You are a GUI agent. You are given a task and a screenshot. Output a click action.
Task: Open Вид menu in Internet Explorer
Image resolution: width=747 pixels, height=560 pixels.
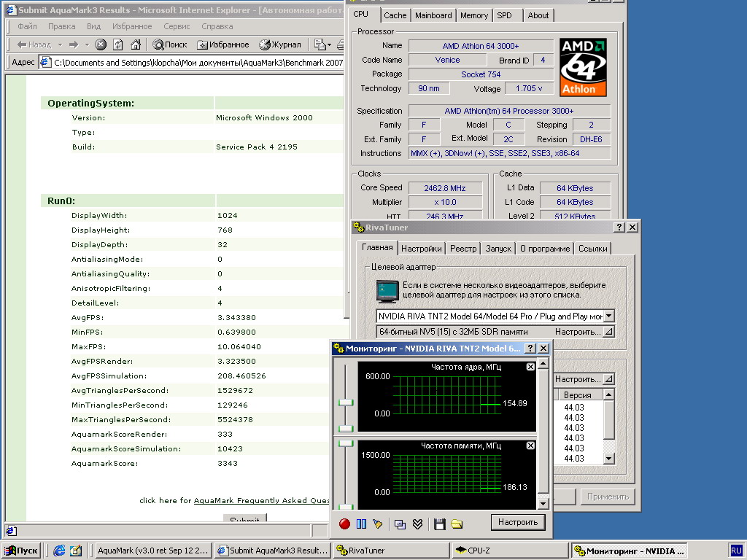pyautogui.click(x=93, y=26)
